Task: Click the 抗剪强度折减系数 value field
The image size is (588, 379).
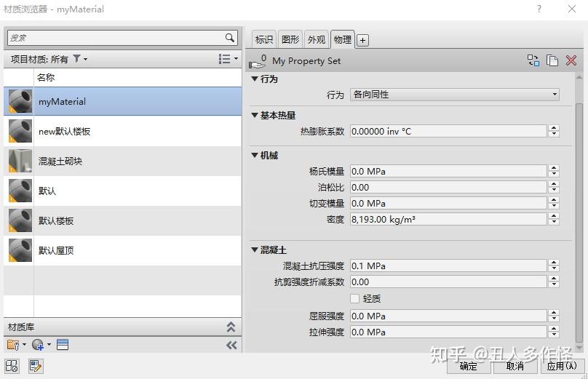Action: [x=448, y=282]
